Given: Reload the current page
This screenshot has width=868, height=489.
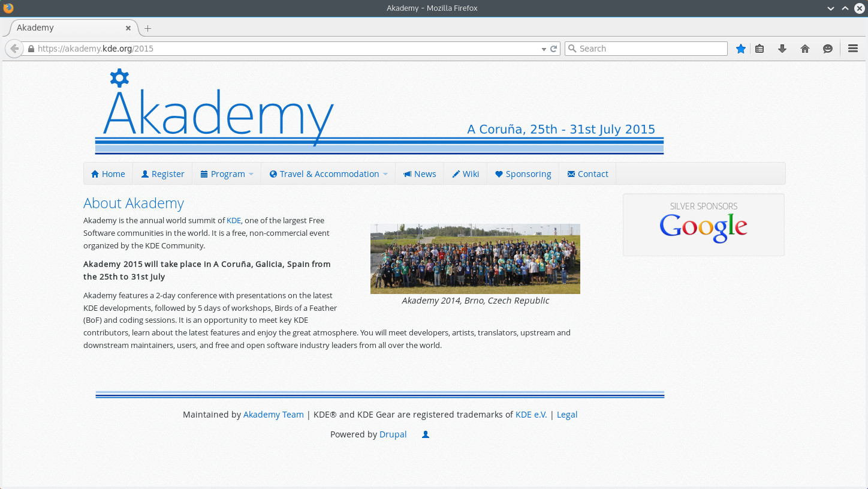Looking at the screenshot, I should [554, 49].
